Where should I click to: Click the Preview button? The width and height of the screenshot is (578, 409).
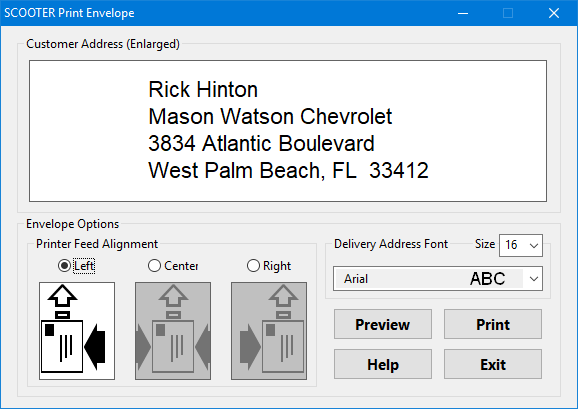(x=383, y=324)
